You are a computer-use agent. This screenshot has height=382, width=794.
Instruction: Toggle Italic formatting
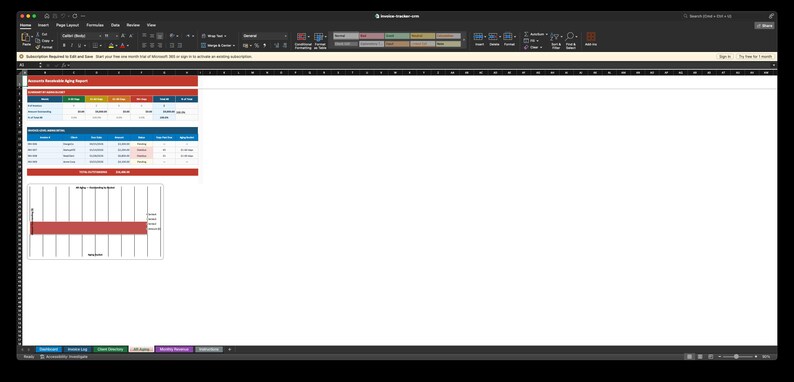tap(71, 46)
